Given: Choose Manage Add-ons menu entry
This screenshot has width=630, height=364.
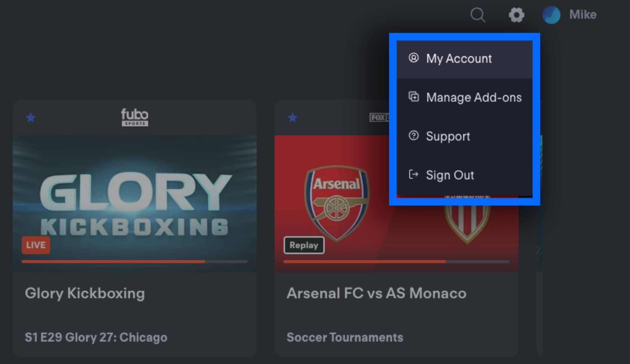Looking at the screenshot, I should point(473,97).
